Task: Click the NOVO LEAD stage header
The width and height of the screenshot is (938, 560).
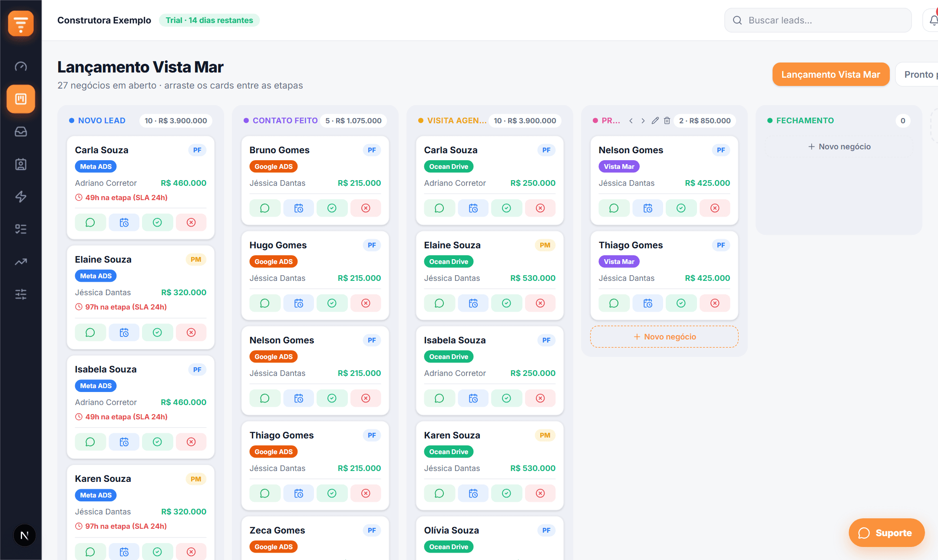Action: 102,121
